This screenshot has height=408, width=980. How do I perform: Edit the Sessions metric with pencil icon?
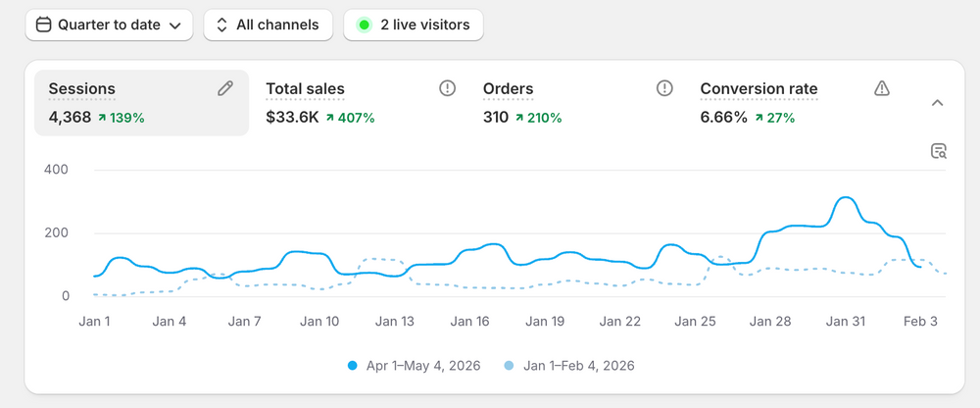(x=225, y=88)
